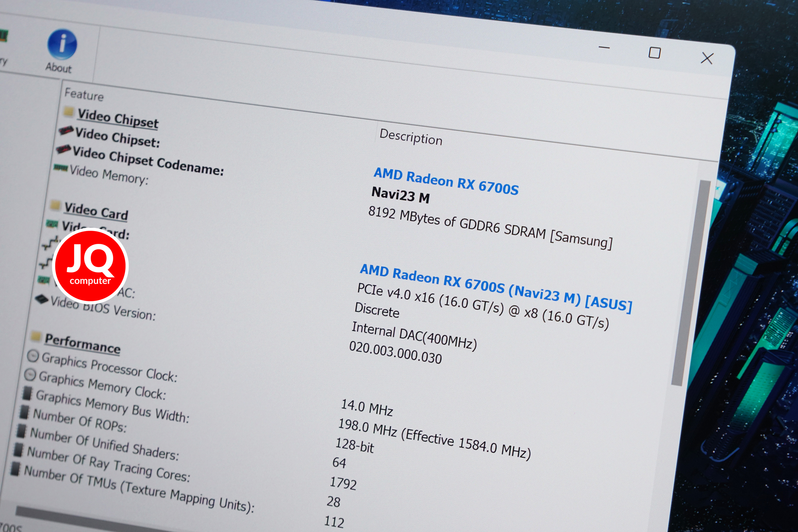Image resolution: width=798 pixels, height=532 pixels.
Task: Select the ray tracing cores value 28
Action: pos(334,502)
